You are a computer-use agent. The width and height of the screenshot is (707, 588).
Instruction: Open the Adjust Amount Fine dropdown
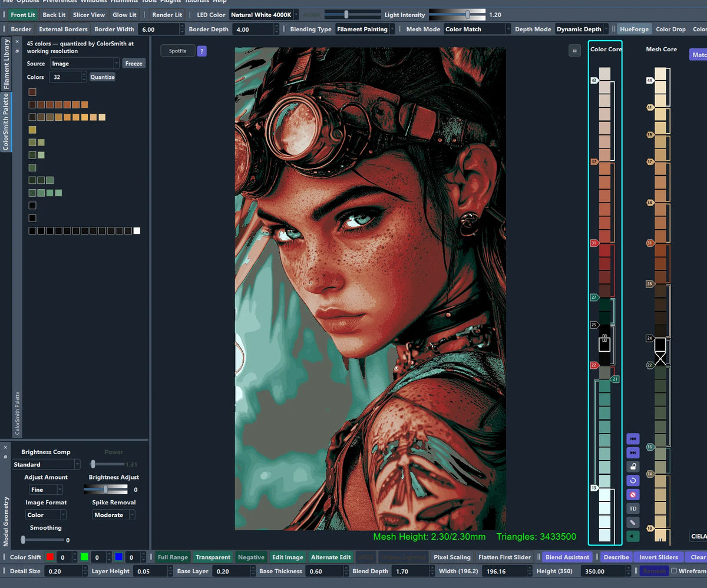[46, 490]
